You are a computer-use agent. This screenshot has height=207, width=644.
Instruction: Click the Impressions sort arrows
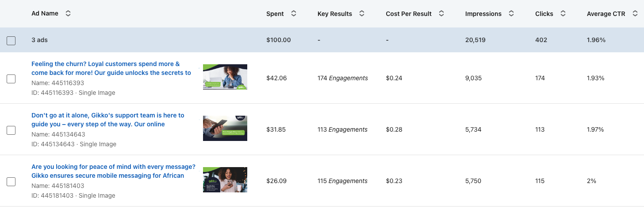[511, 14]
